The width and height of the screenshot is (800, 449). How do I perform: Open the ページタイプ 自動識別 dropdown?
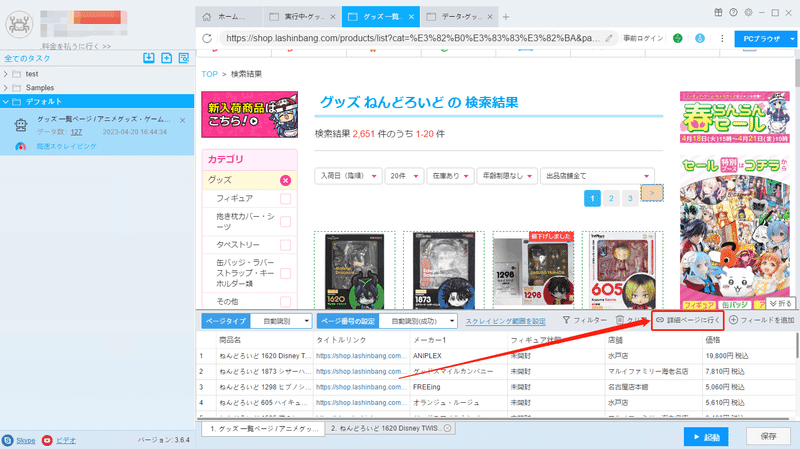tap(281, 321)
